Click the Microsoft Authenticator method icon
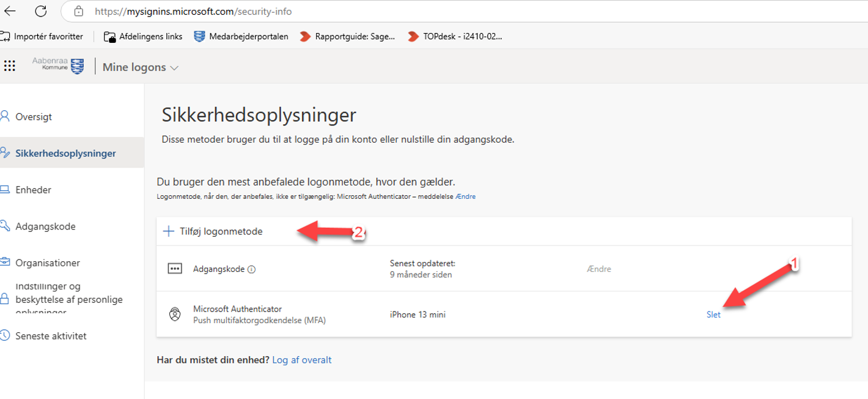The image size is (868, 399). pyautogui.click(x=175, y=315)
